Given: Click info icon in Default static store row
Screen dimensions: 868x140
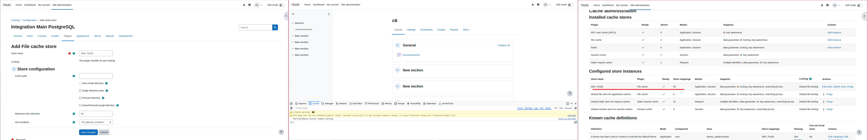Looking at the screenshot, I should click(824, 102).
